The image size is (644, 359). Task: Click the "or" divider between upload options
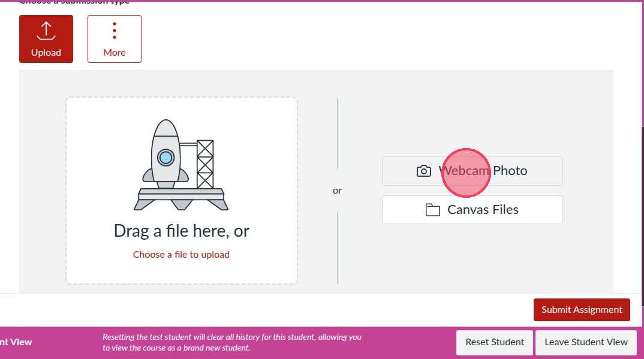[x=337, y=191]
